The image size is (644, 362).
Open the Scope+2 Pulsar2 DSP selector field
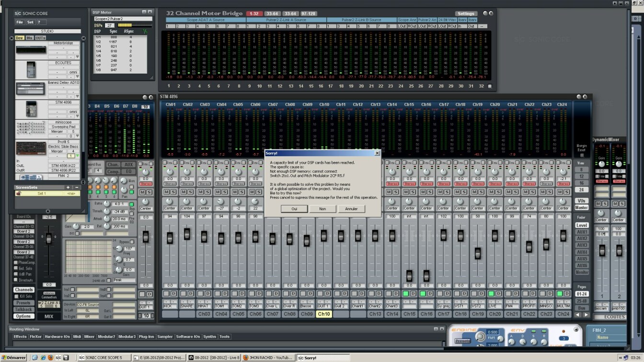(x=123, y=19)
